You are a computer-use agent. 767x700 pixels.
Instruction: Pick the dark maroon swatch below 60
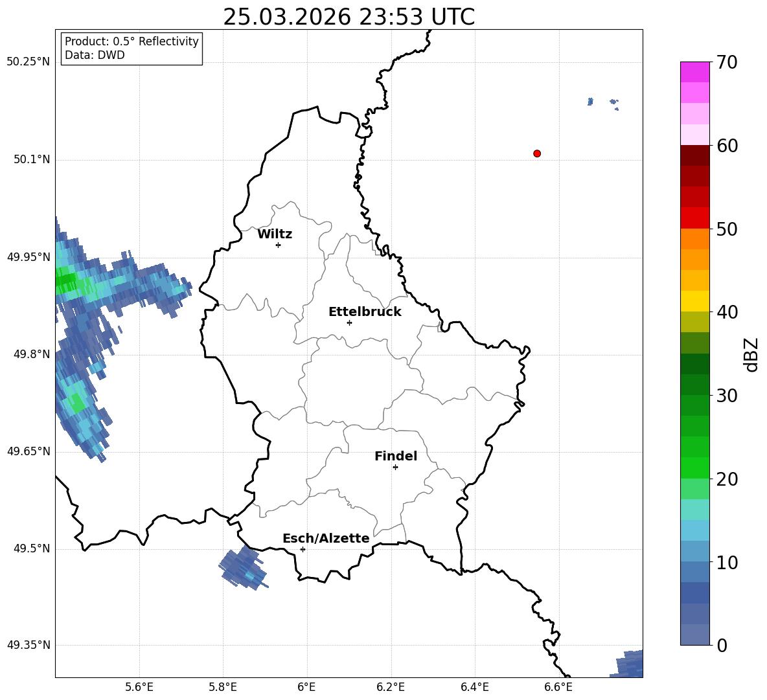[x=694, y=156]
